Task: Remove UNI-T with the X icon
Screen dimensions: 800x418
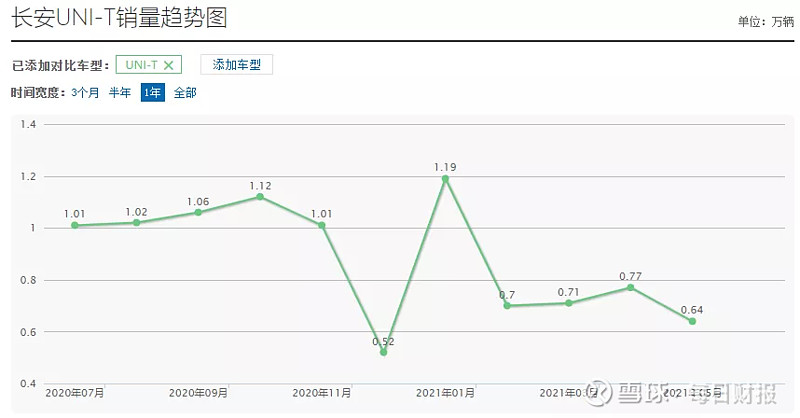Action: (168, 65)
